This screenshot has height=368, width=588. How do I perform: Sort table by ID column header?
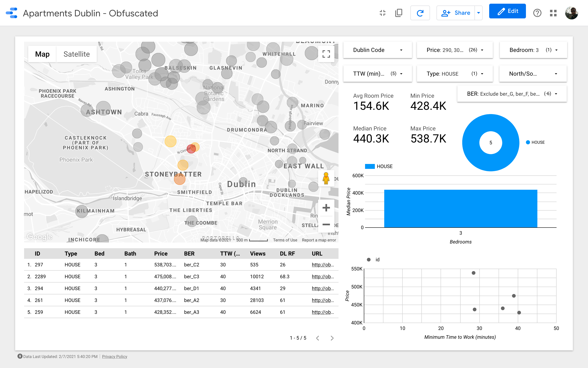[x=37, y=254]
